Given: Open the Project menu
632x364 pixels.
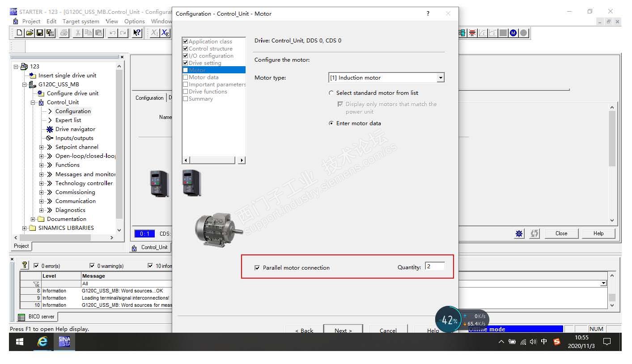Looking at the screenshot, I should (31, 21).
